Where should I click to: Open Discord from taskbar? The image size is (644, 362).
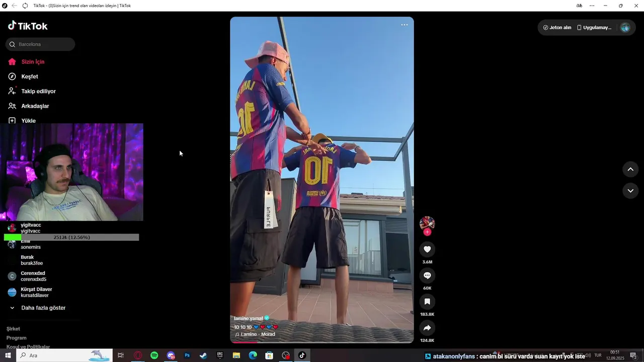coord(171,355)
